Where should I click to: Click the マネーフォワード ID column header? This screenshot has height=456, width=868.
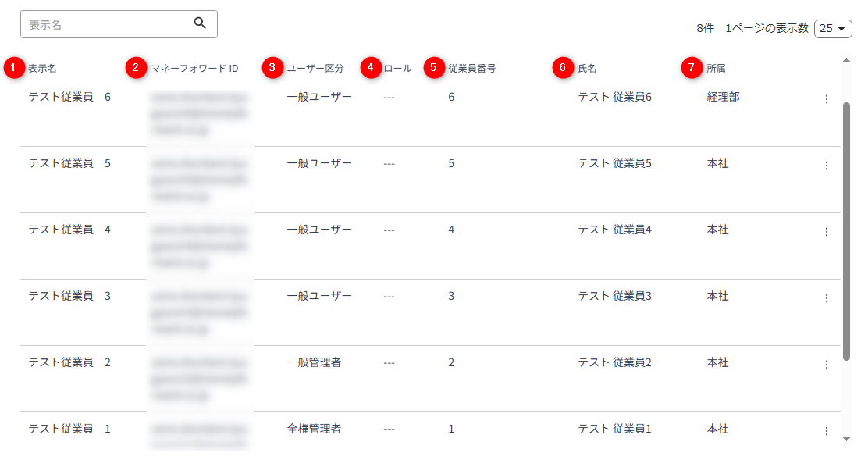[195, 68]
